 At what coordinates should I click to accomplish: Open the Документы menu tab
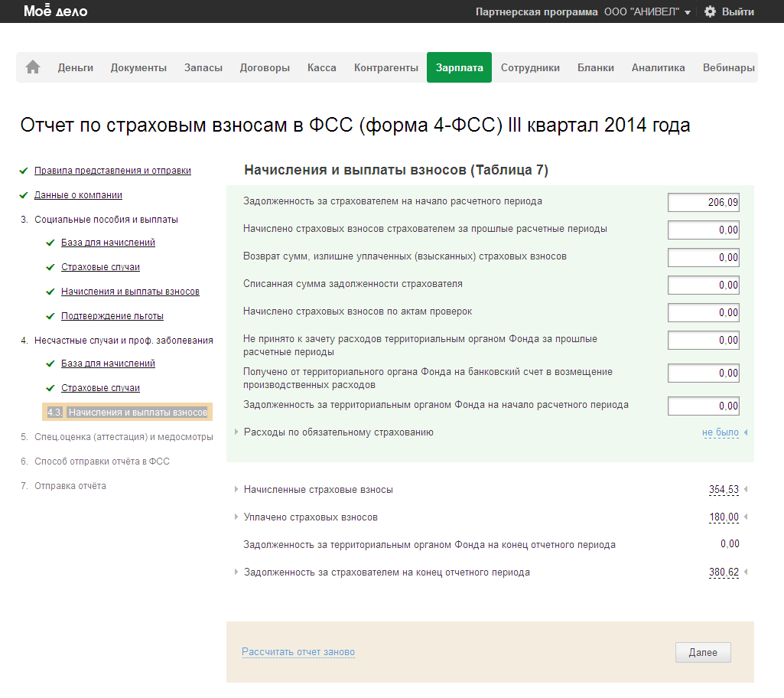(138, 67)
